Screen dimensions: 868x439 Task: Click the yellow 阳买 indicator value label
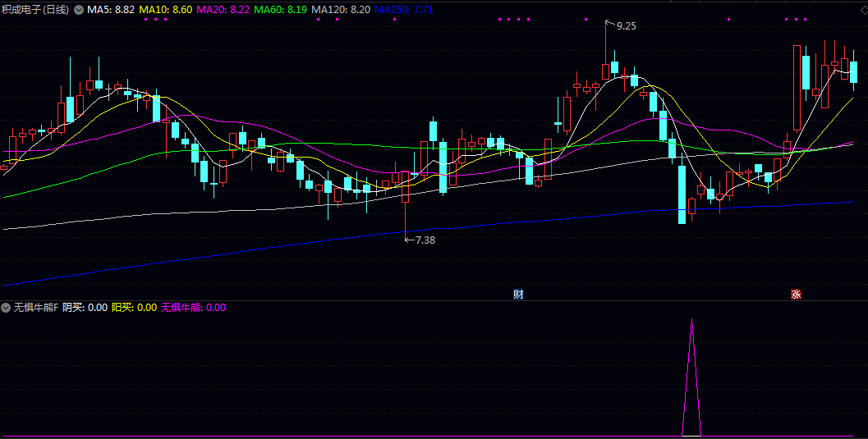(134, 308)
